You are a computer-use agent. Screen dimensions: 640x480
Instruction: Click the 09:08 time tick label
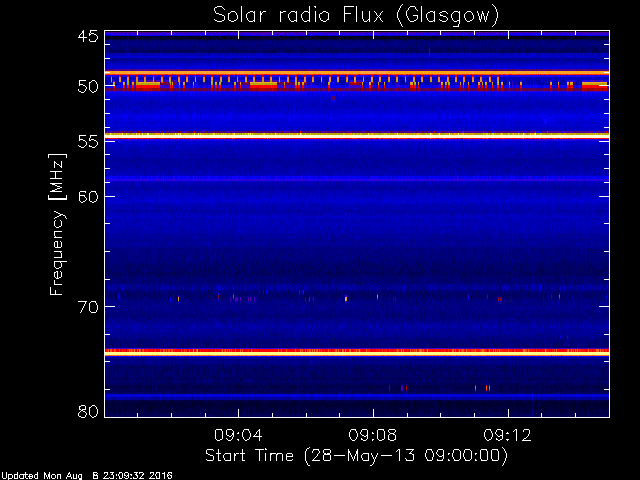point(373,435)
